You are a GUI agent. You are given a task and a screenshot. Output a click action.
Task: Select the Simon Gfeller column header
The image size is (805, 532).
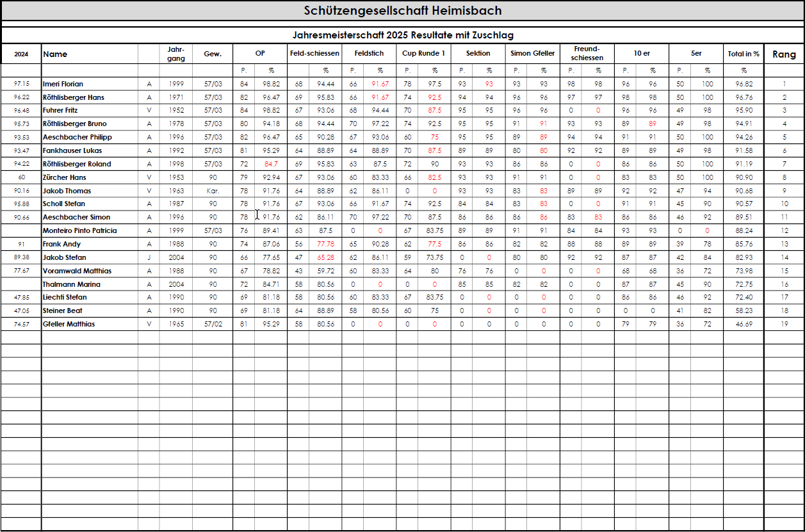pyautogui.click(x=532, y=54)
